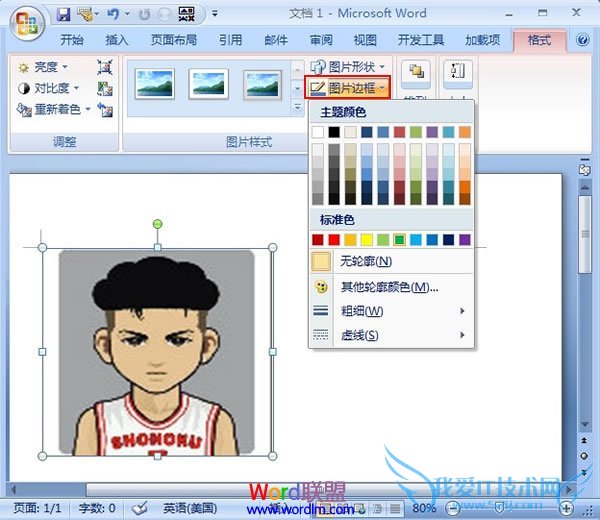This screenshot has width=600, height=520.
Task: Click the Picture Border (图片边框) dropdown
Action: coord(346,88)
